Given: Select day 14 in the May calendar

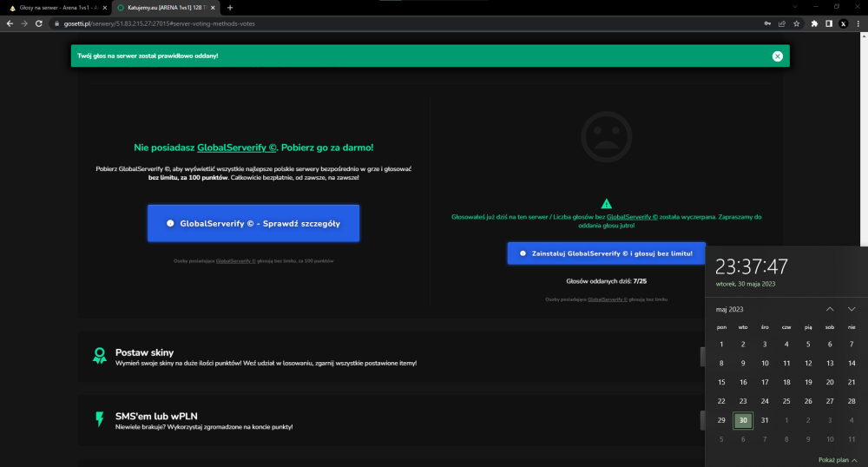Looking at the screenshot, I should [x=852, y=363].
